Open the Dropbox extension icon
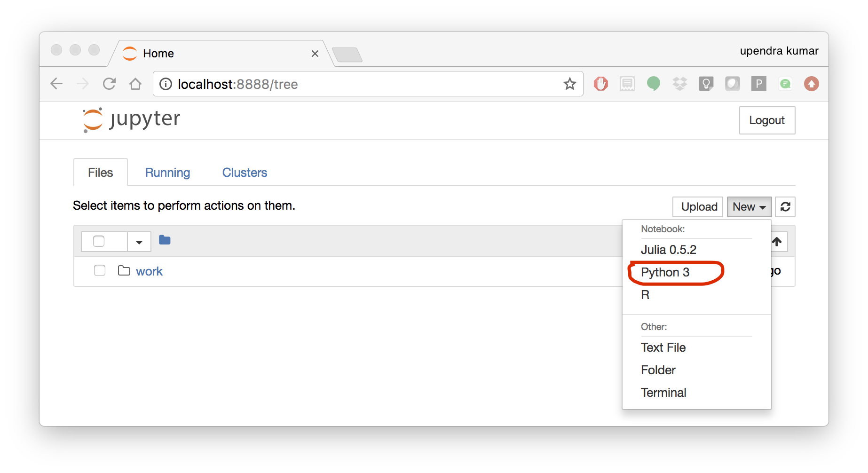 coord(680,84)
